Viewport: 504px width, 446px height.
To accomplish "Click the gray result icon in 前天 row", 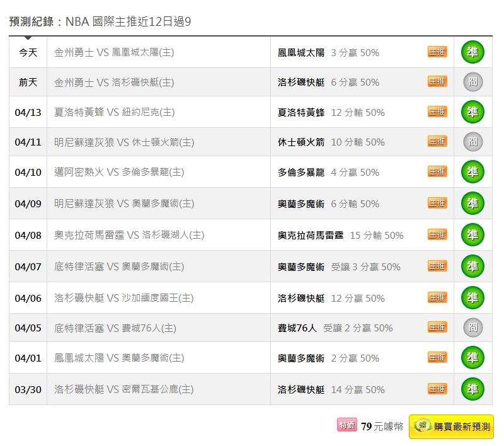I will pos(472,82).
